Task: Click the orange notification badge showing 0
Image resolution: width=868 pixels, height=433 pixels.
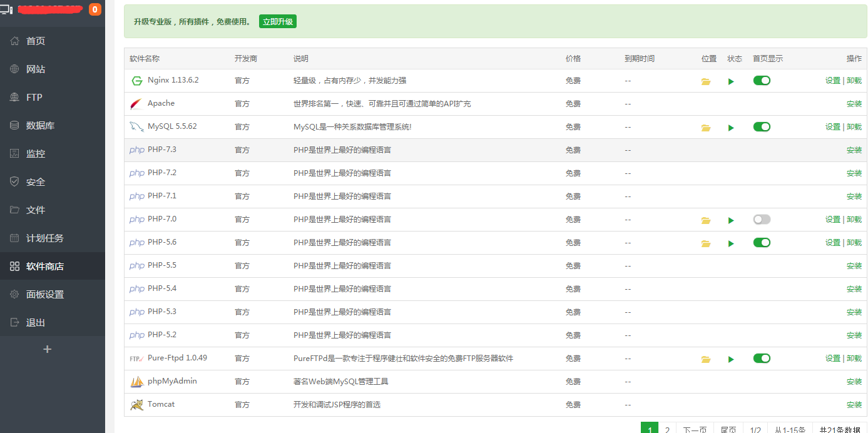Action: point(95,9)
